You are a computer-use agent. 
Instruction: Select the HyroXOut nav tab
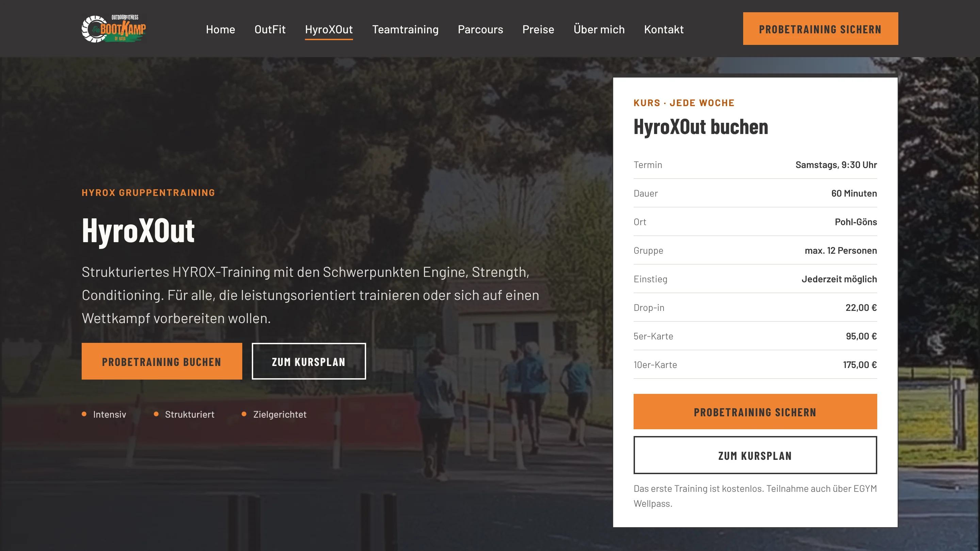[x=329, y=29]
